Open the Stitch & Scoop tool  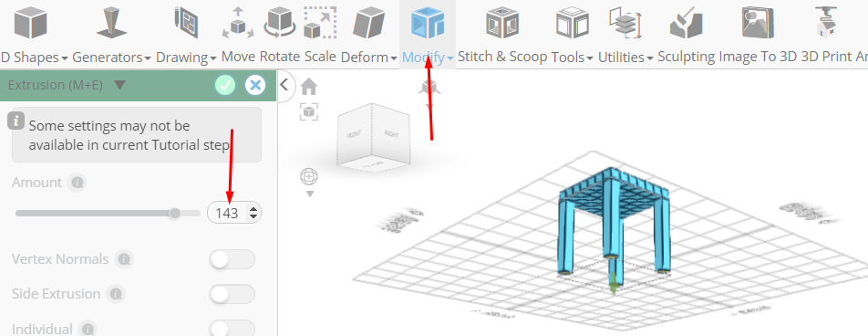[x=502, y=23]
